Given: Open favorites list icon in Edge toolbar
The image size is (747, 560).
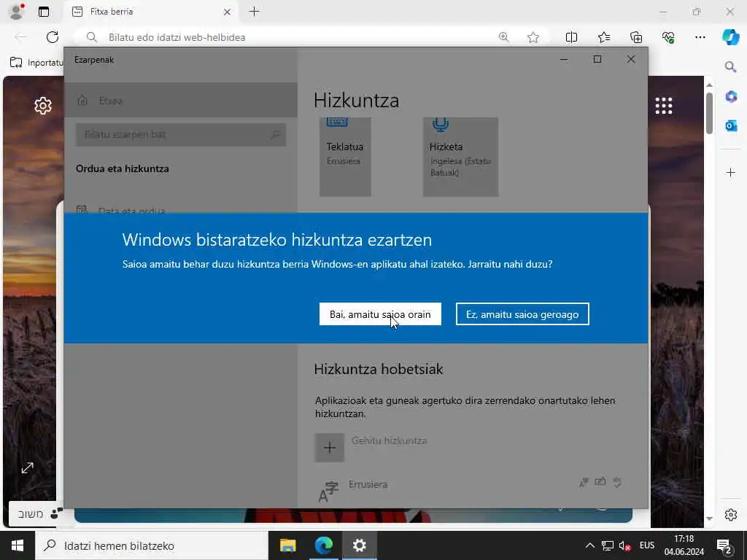Looking at the screenshot, I should [603, 37].
